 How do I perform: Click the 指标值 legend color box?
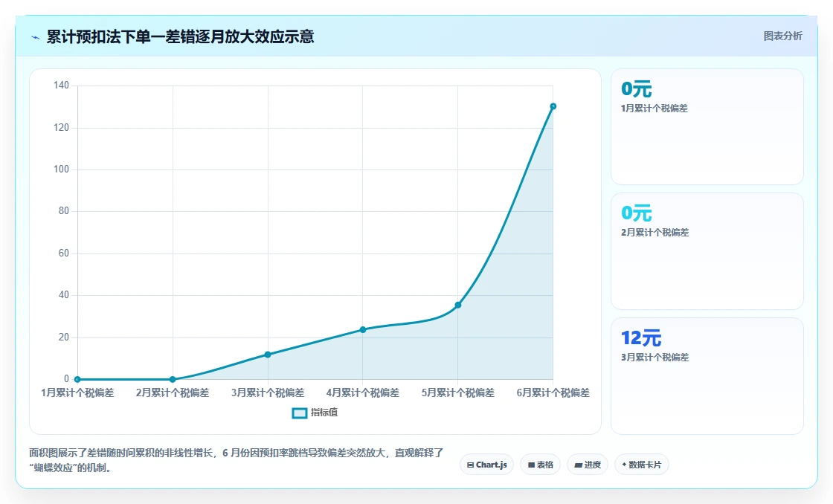click(300, 413)
